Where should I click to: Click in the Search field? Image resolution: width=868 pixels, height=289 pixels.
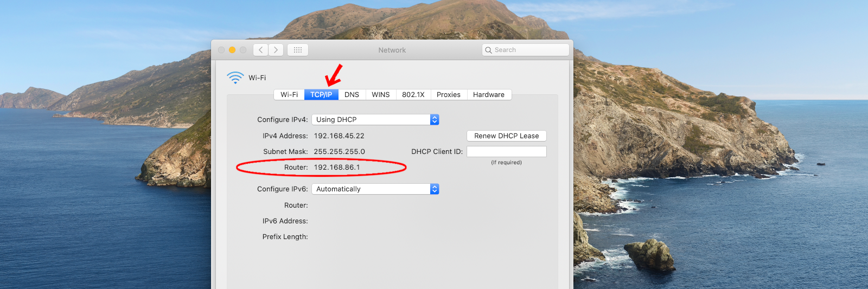tap(525, 50)
